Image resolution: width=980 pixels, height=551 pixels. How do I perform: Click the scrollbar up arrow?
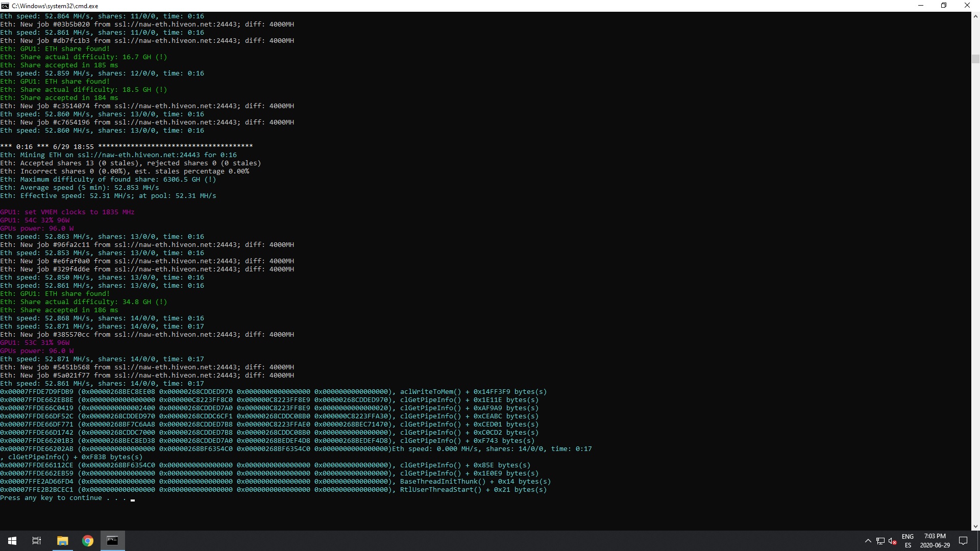pyautogui.click(x=975, y=16)
